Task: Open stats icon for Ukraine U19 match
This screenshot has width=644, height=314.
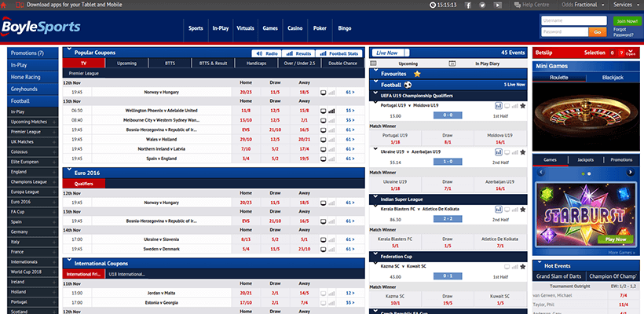Action: point(499,152)
